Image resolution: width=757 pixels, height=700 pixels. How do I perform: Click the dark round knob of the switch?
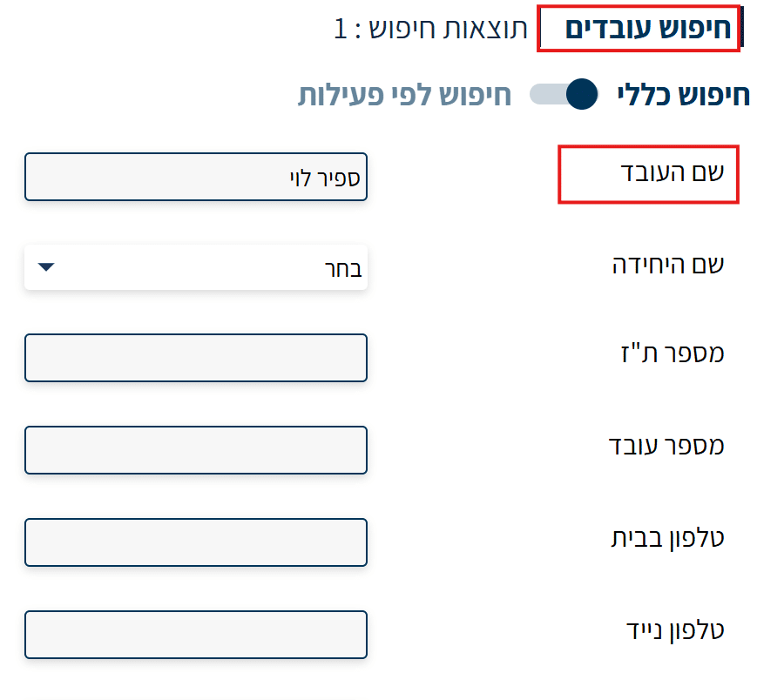pos(582,94)
